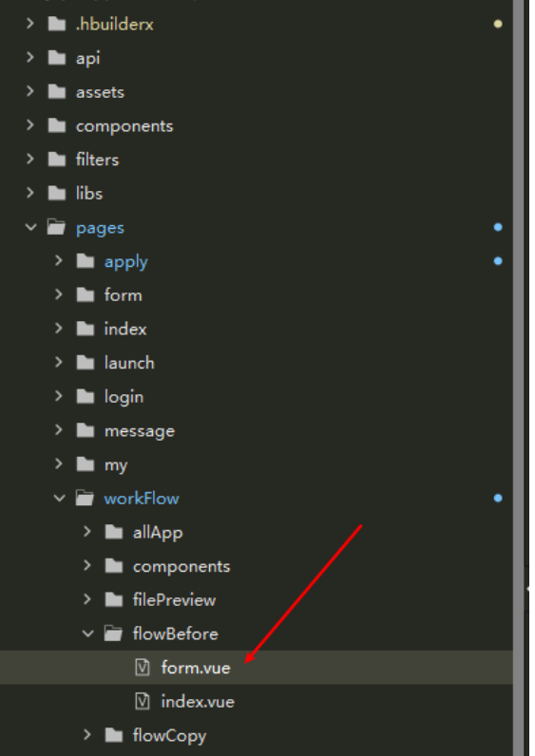Click the open pages folder icon

(56, 227)
